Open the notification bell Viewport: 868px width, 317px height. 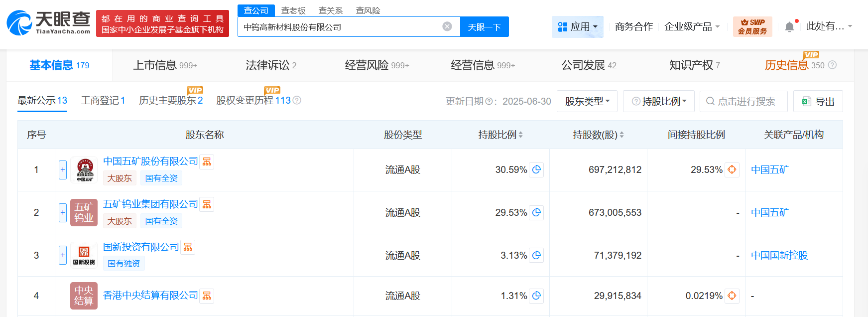(789, 27)
